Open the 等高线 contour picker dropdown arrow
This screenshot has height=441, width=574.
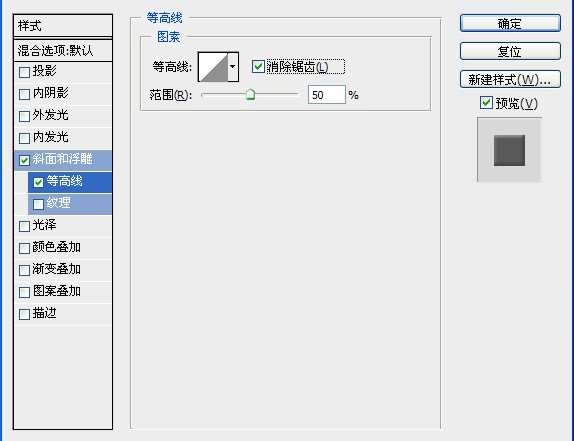point(233,67)
